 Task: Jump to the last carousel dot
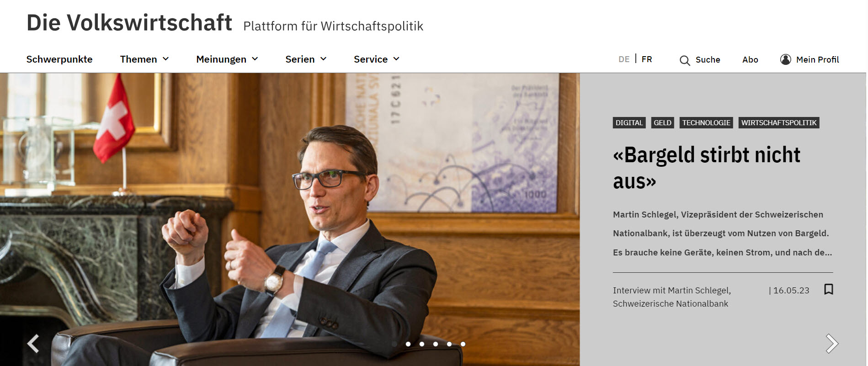point(463,344)
